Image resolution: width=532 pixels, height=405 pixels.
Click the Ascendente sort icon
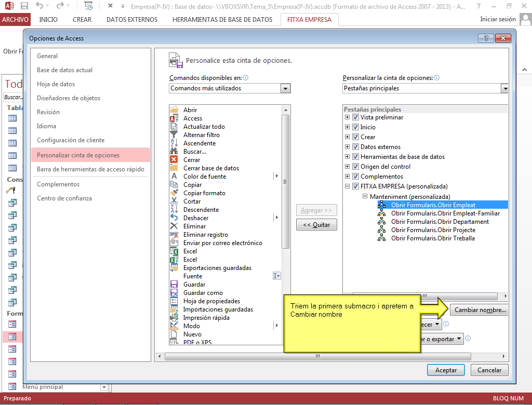tap(174, 143)
